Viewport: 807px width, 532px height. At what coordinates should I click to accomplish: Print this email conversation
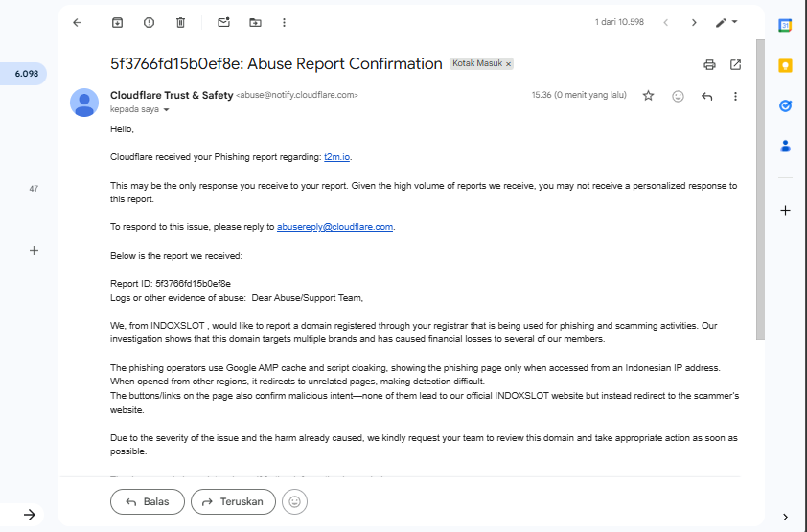pos(710,64)
